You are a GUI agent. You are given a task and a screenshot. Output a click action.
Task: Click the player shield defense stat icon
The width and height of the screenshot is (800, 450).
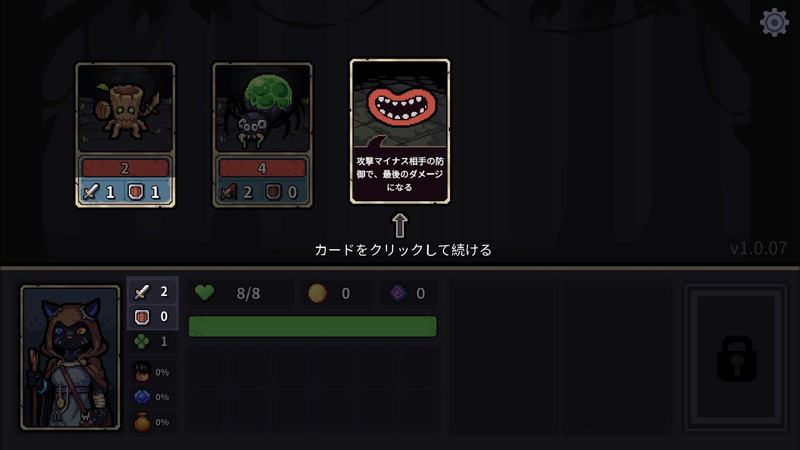(142, 317)
